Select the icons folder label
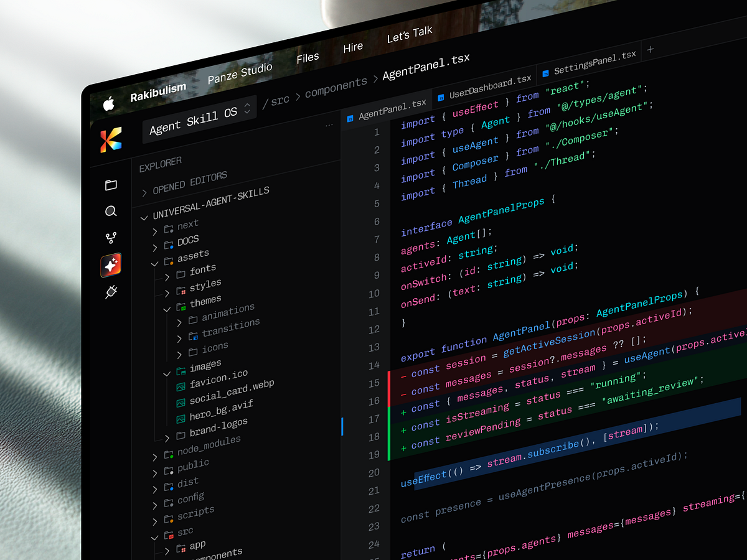This screenshot has height=560, width=747. pos(215,347)
